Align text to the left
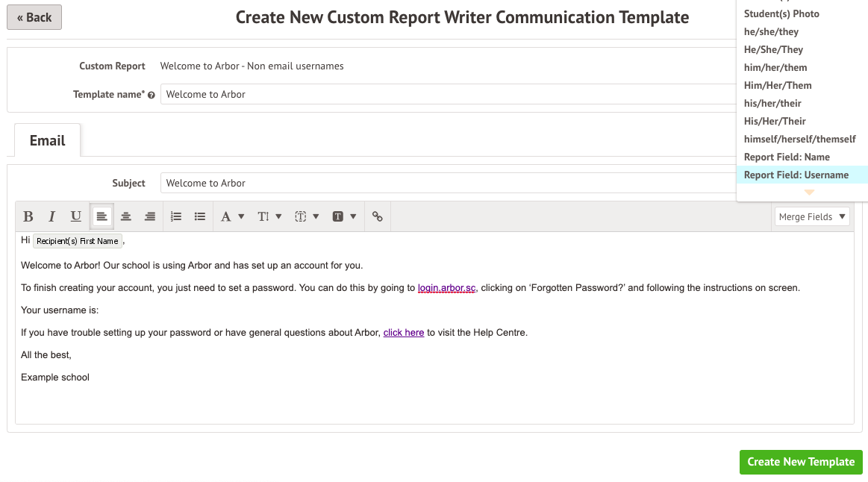This screenshot has height=482, width=868. (102, 216)
